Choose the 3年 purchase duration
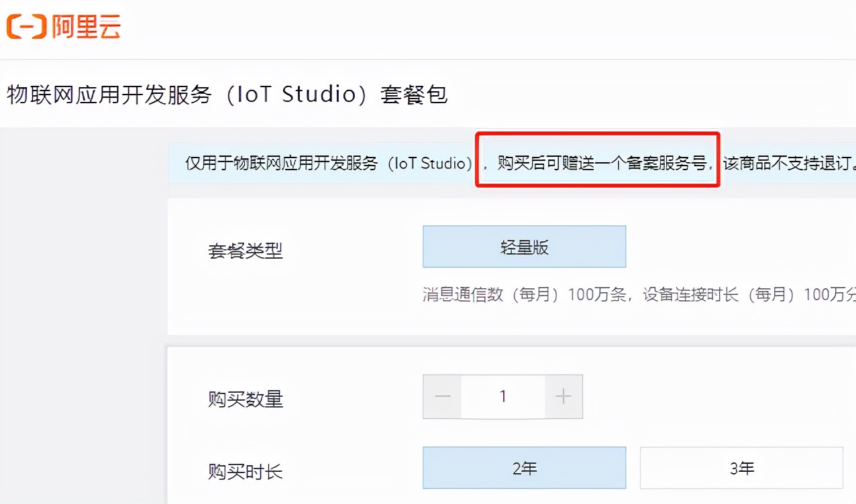The height and width of the screenshot is (504, 856). click(x=741, y=468)
